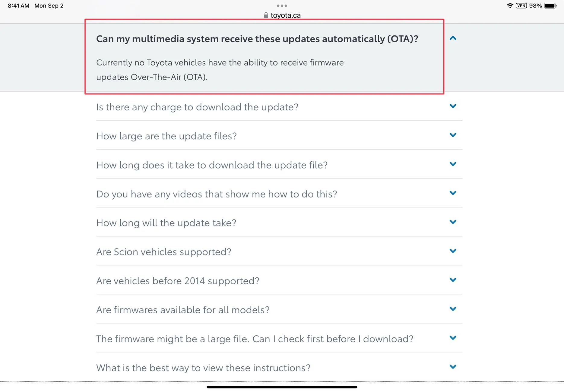564x392 pixels.
Task: Open chevron for pre-2014 vehicles question
Action: [x=453, y=280]
